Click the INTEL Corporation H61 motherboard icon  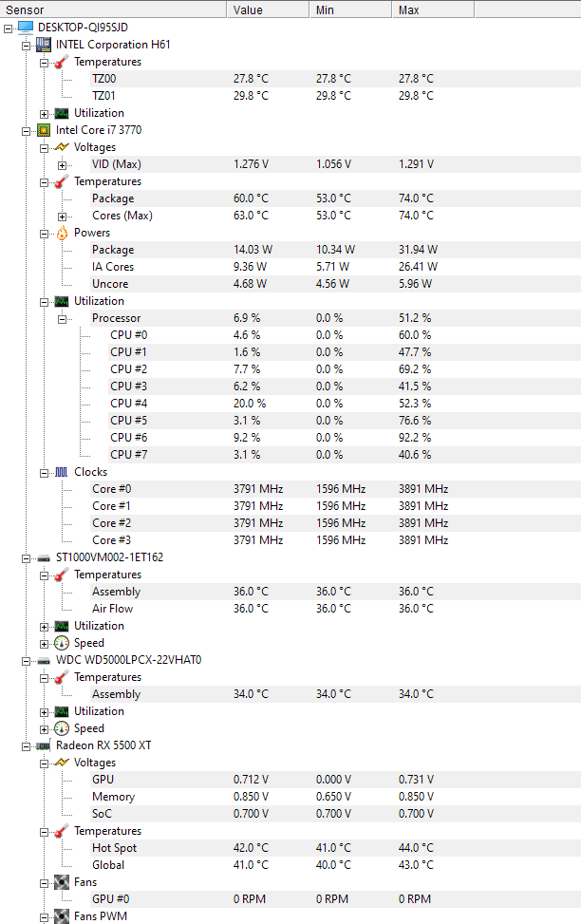coord(44,45)
